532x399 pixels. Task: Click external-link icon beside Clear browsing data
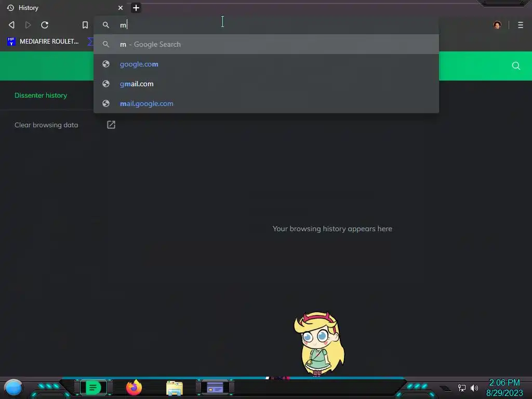pos(111,125)
